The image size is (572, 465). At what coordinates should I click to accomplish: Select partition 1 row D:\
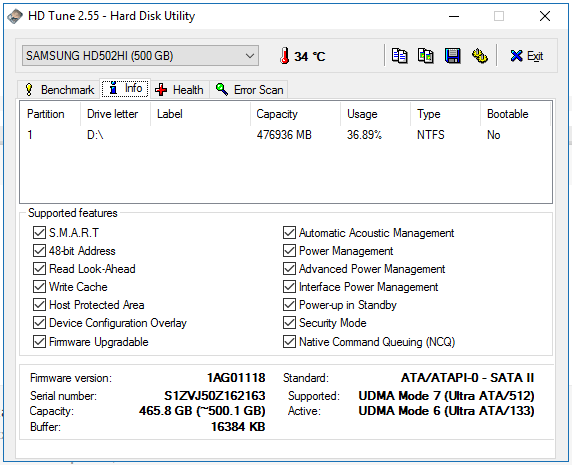pyautogui.click(x=286, y=135)
